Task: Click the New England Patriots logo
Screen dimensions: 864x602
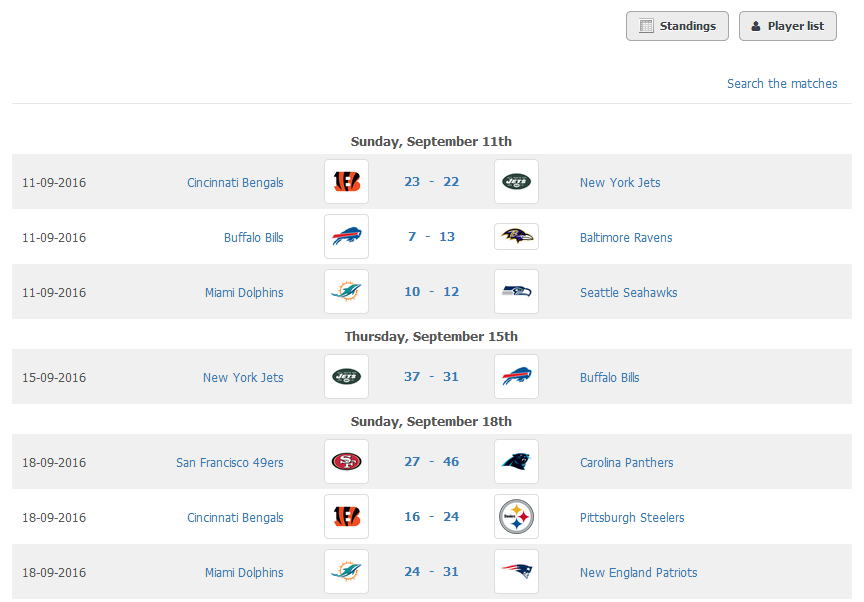Action: tap(516, 572)
